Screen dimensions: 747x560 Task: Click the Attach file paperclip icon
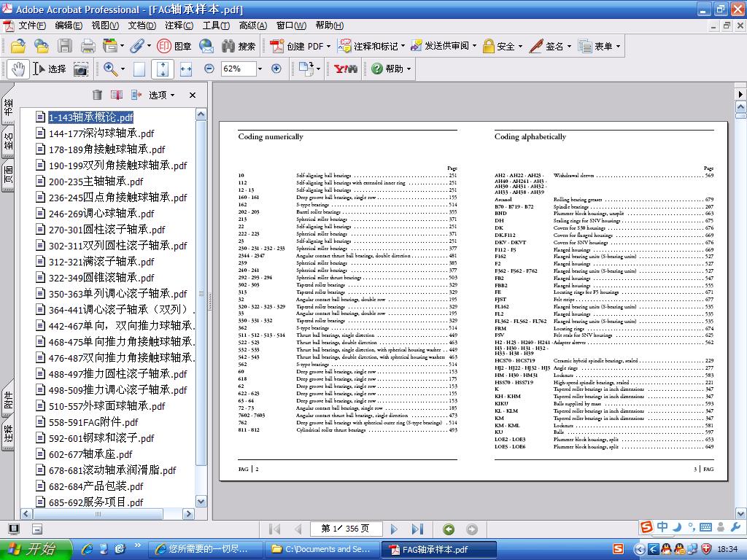point(136,46)
